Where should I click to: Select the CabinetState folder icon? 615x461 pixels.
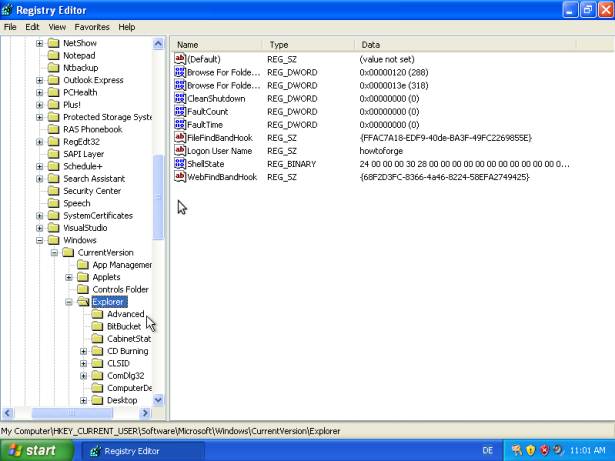97,339
